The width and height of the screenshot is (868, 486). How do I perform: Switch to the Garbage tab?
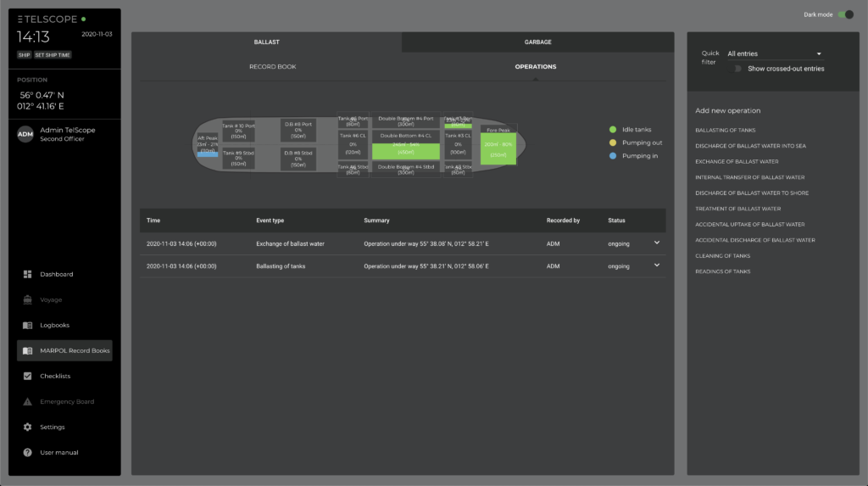point(537,42)
